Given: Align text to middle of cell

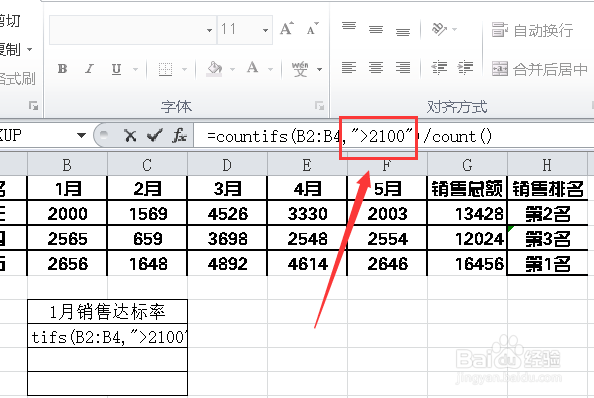Looking at the screenshot, I should coord(376,30).
